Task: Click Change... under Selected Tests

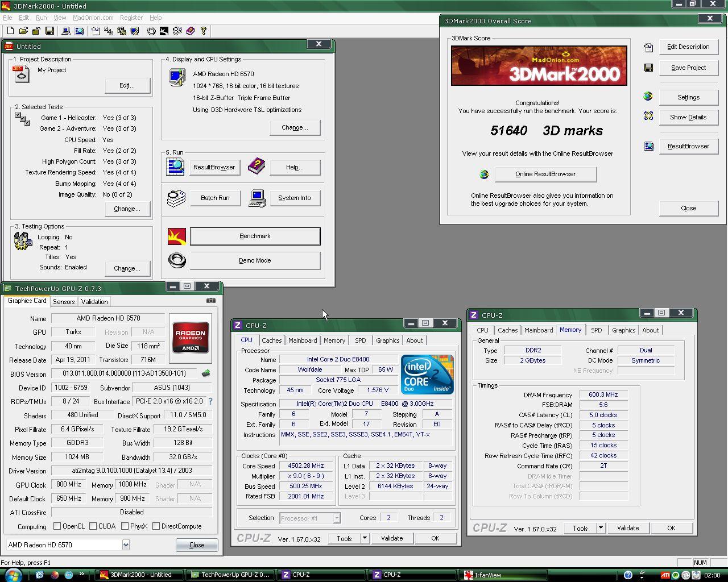Action: tap(127, 209)
